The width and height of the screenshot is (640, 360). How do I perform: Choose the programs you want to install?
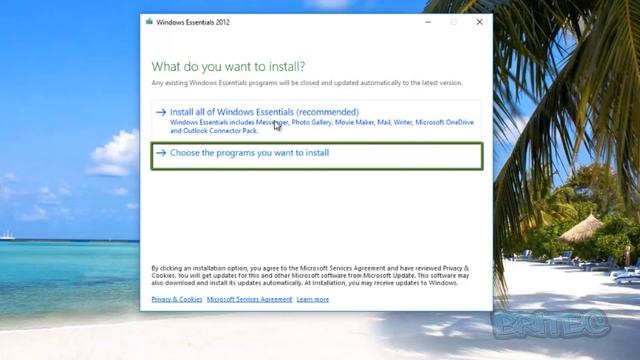317,156
